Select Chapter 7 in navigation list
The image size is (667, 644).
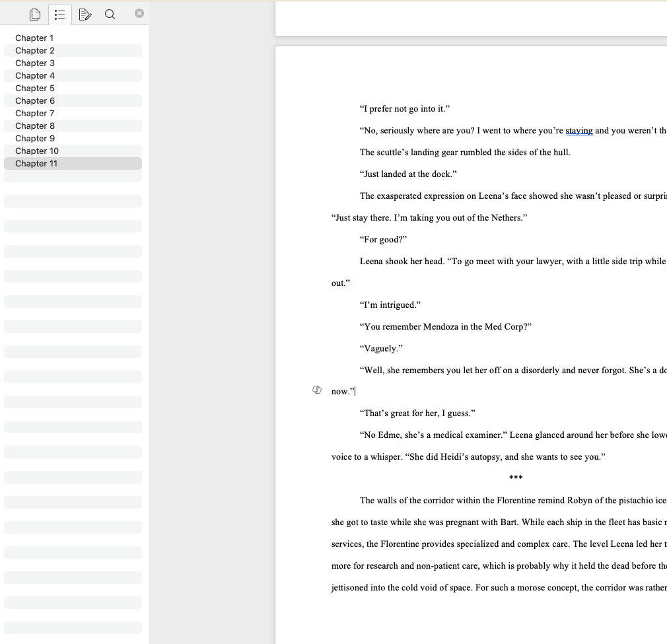point(35,114)
